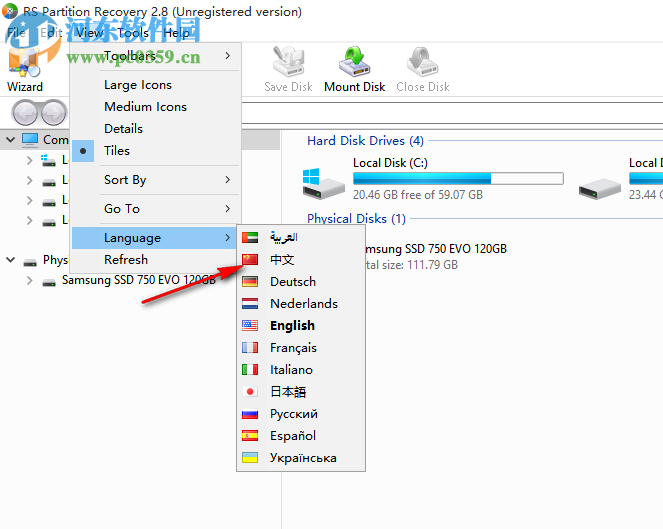
Task: Collapse the Physical Disks tree node
Action: (x=11, y=260)
